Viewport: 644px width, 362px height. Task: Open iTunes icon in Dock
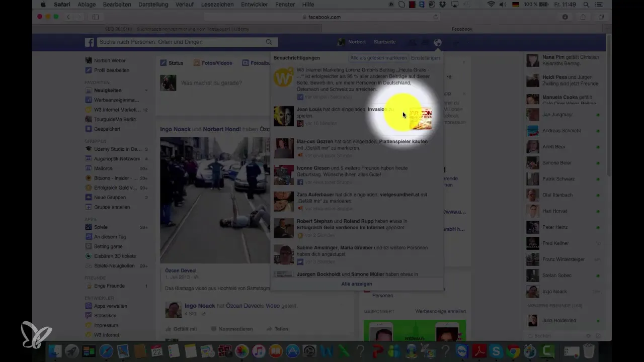coord(259,351)
